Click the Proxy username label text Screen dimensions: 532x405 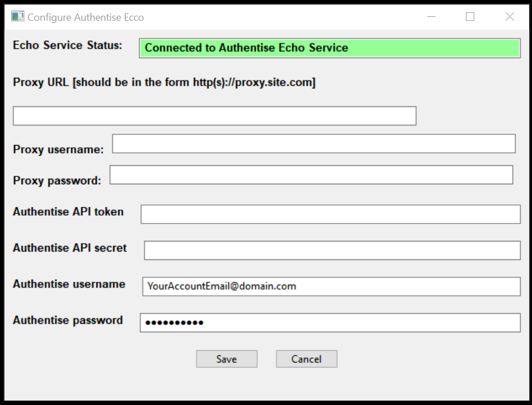click(58, 150)
